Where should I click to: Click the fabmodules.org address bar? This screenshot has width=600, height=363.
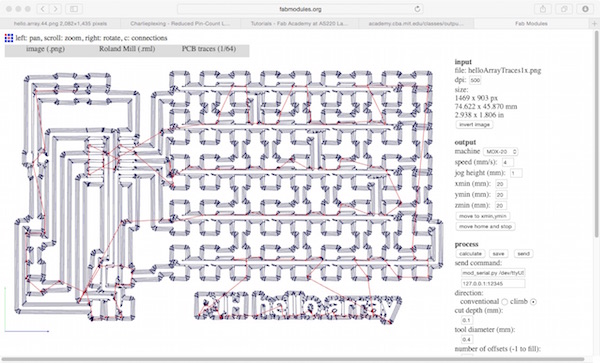(x=300, y=9)
